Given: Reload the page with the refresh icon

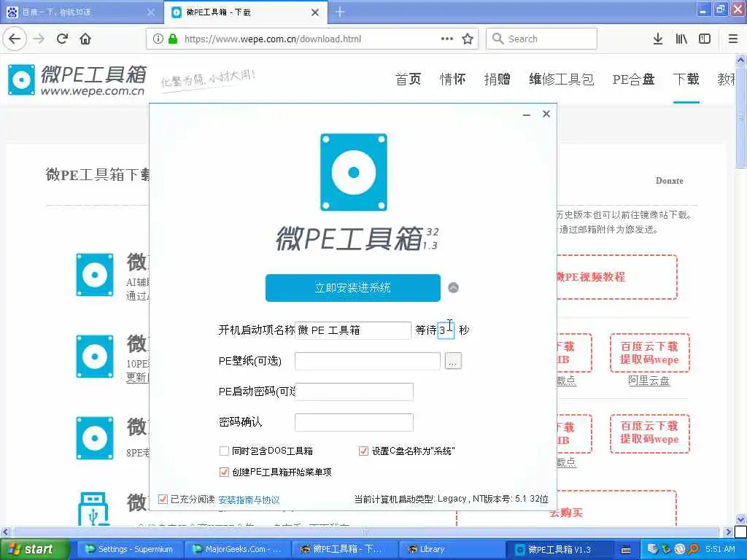Looking at the screenshot, I should 62,39.
